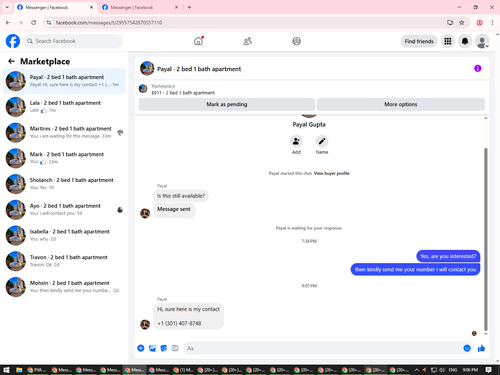Focus the Search Facebook field

[73, 41]
